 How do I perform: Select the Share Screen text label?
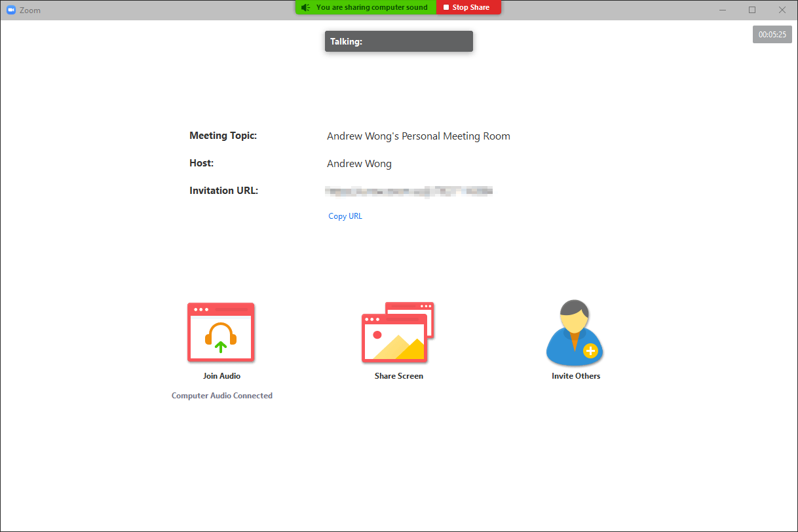pyautogui.click(x=398, y=376)
